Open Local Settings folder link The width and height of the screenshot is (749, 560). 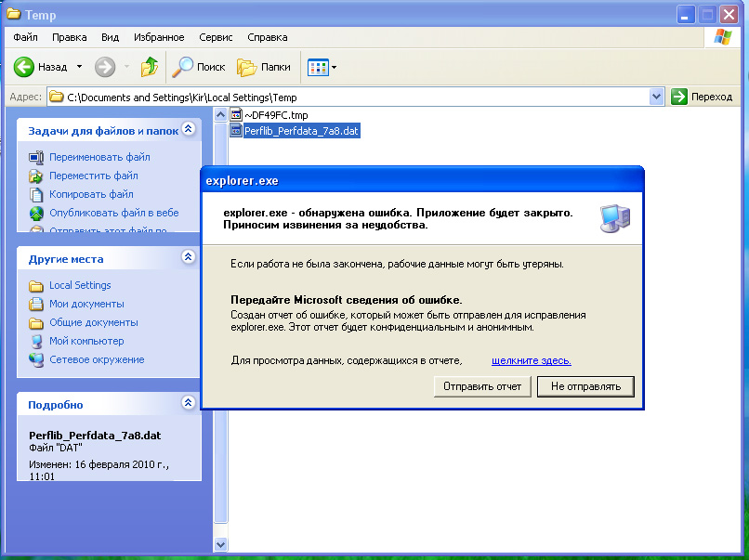coord(80,285)
